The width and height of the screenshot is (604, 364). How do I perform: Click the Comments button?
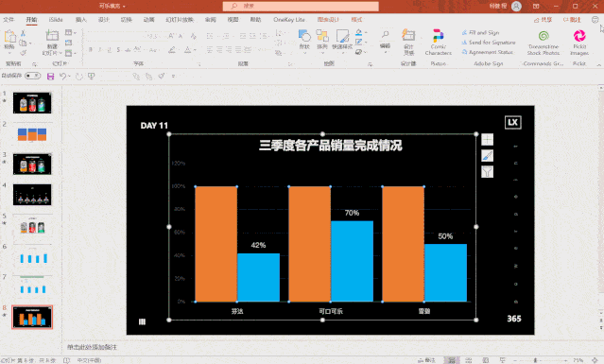tap(572, 19)
